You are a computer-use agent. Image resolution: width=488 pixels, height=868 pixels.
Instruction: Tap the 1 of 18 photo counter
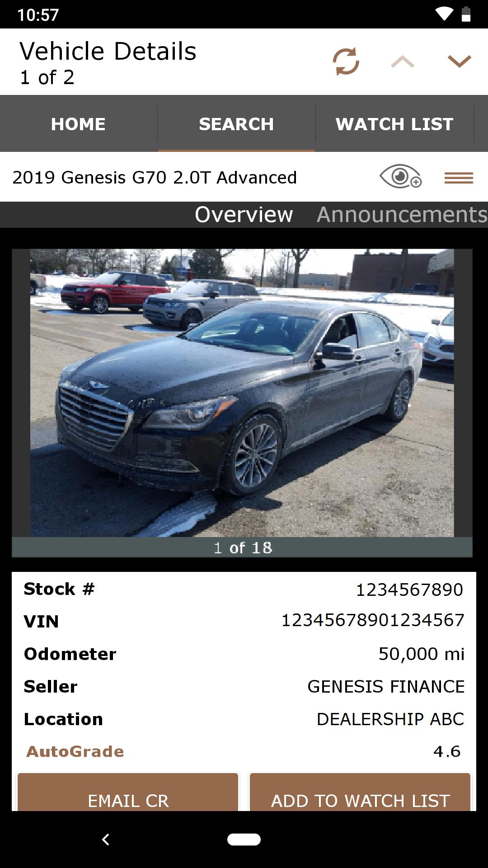tap(243, 547)
